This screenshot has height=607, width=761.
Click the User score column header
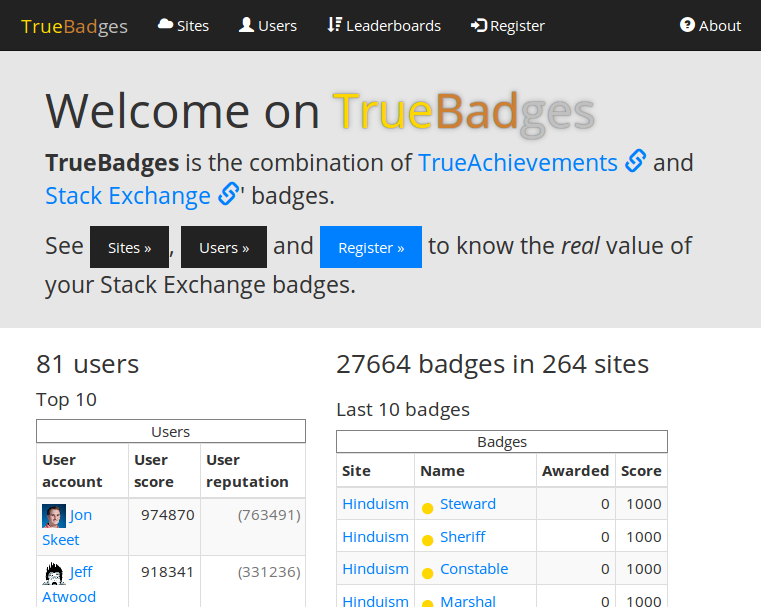click(165, 471)
